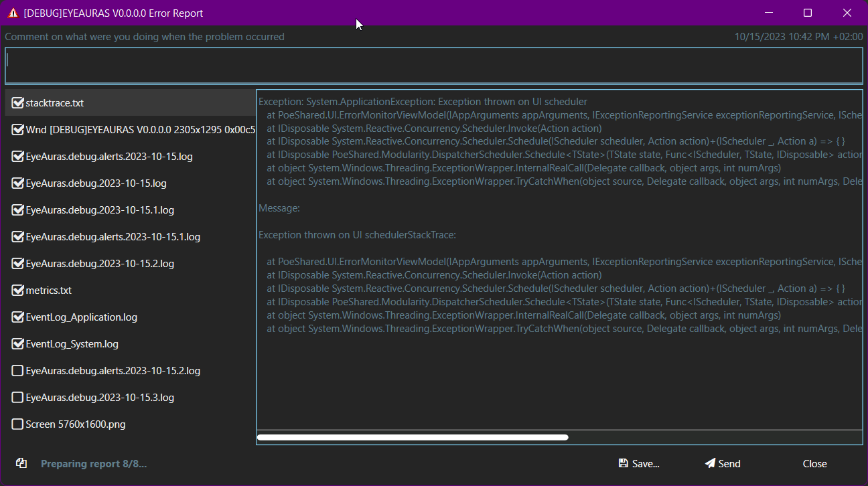
Task: Click the 10/15/2023 10:42 PM timestamp
Action: tap(799, 37)
